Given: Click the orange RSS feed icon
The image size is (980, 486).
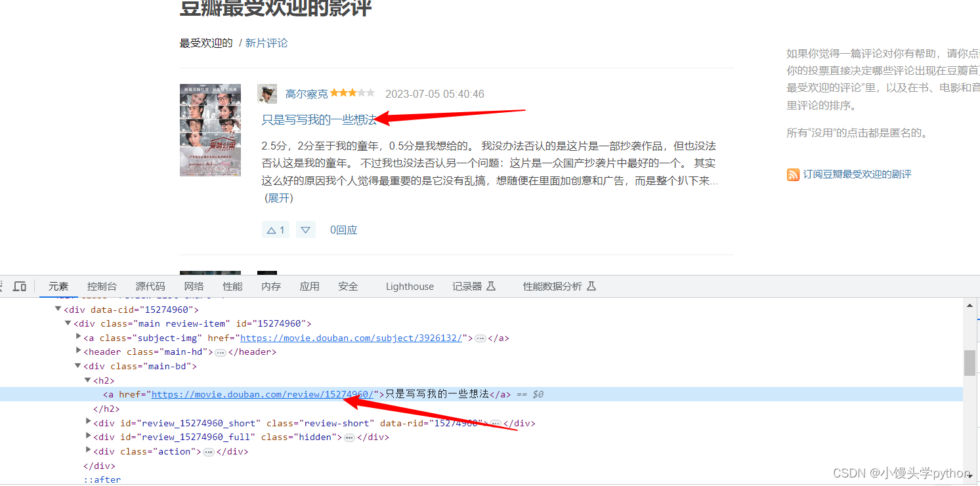Looking at the screenshot, I should coord(793,174).
